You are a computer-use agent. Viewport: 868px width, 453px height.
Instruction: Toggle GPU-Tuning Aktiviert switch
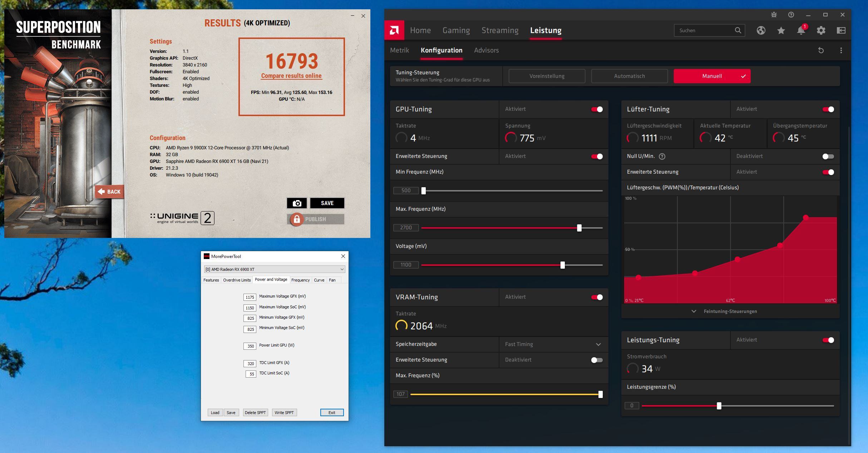click(597, 109)
